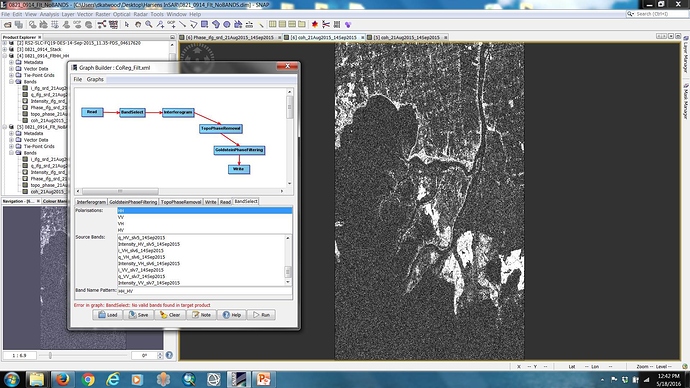This screenshot has height=388, width=690.
Task: Expand product [3] 0821_0914_Stack node
Action: (x=5, y=49)
